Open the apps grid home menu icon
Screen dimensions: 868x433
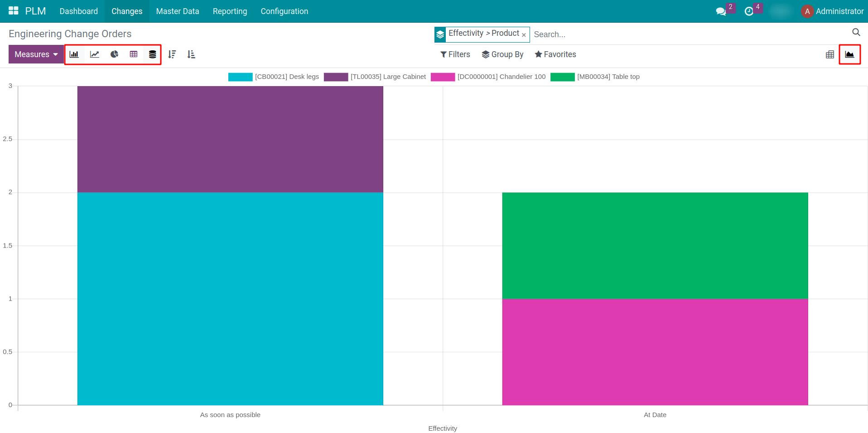14,11
